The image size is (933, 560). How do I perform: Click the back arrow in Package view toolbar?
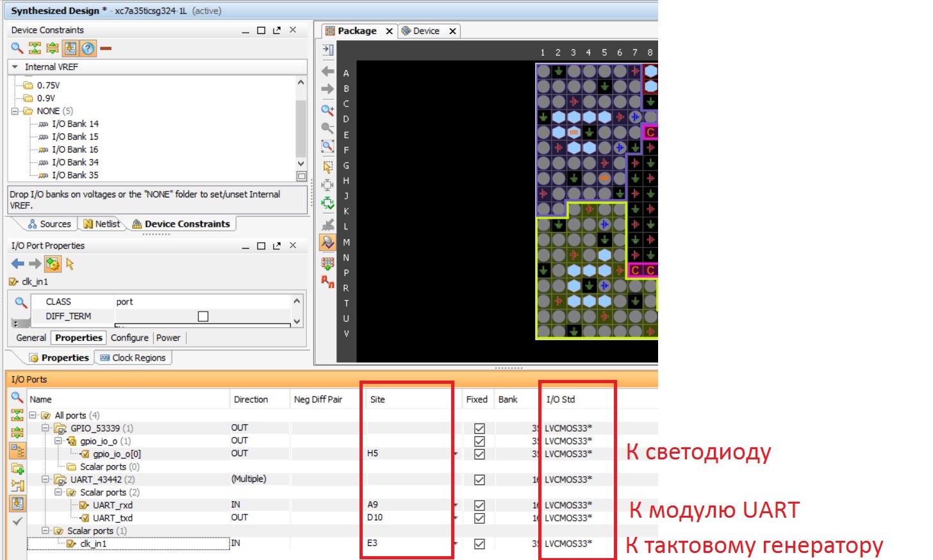[x=327, y=71]
